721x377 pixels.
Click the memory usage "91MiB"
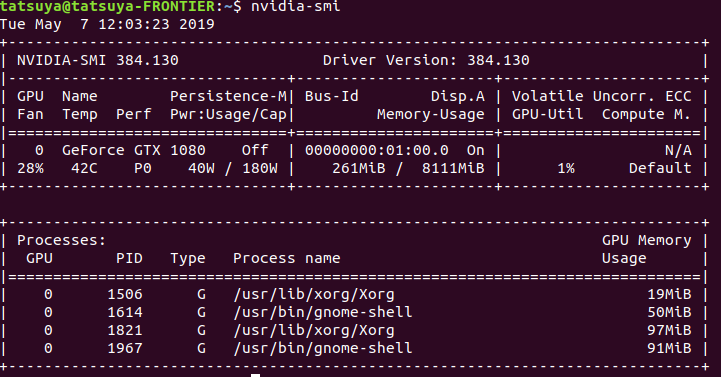tap(669, 348)
